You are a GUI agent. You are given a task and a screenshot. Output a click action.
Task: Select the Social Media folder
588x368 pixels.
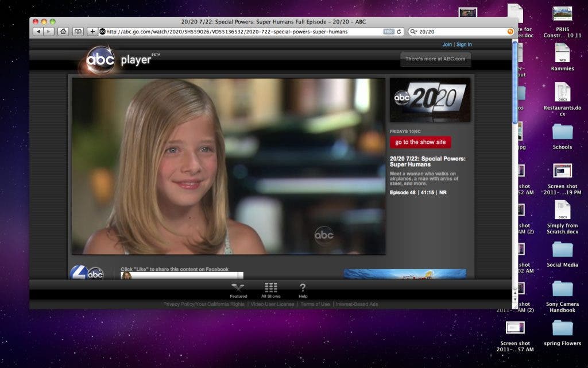[562, 255]
